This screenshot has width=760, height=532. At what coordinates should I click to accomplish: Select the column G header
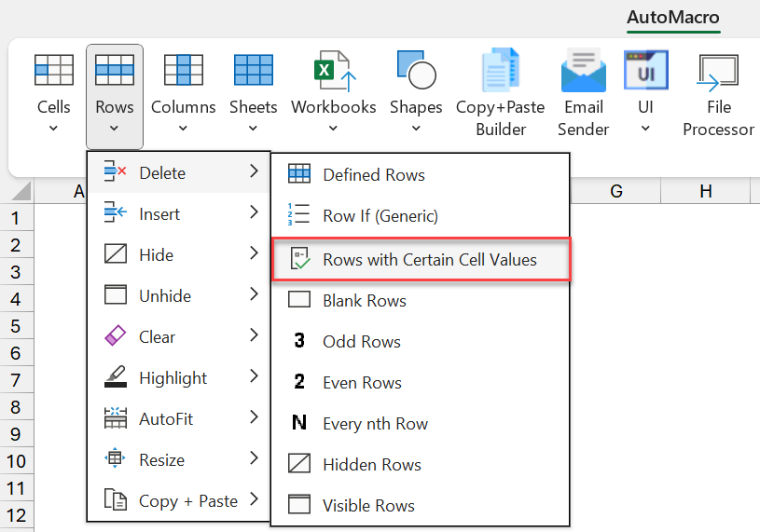tap(615, 191)
